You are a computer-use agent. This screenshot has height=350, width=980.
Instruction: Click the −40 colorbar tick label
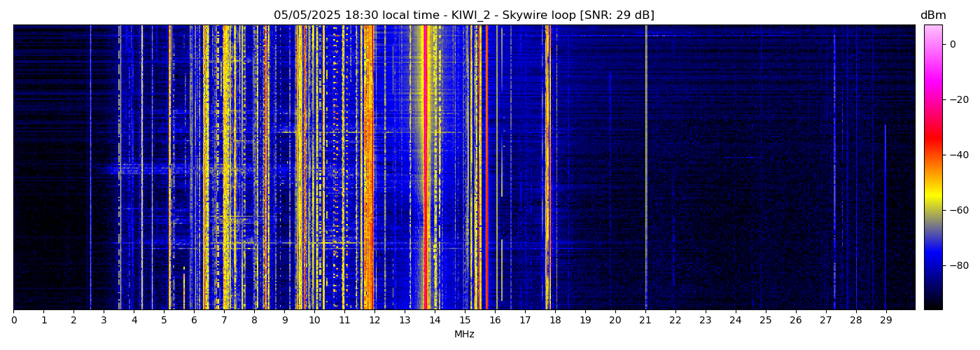click(956, 155)
